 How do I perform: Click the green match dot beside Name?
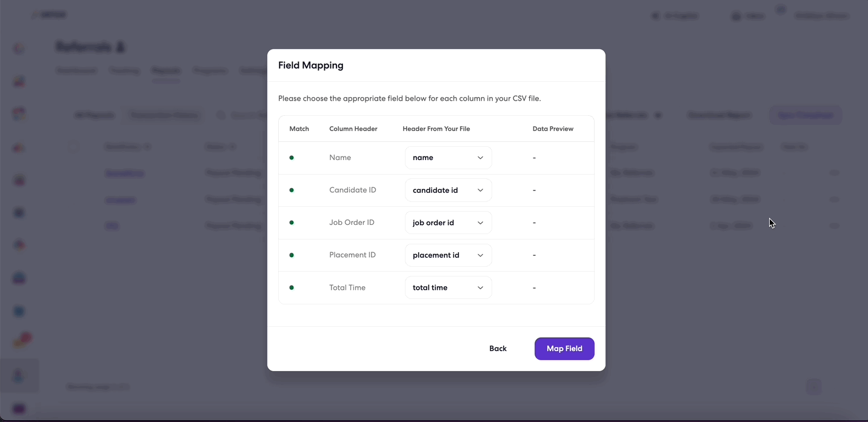292,158
